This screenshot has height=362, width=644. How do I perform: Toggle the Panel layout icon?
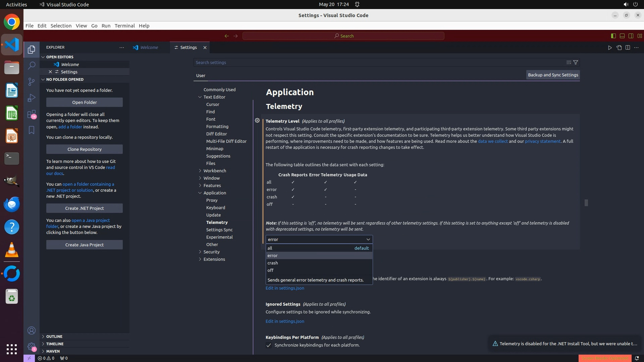[622, 36]
